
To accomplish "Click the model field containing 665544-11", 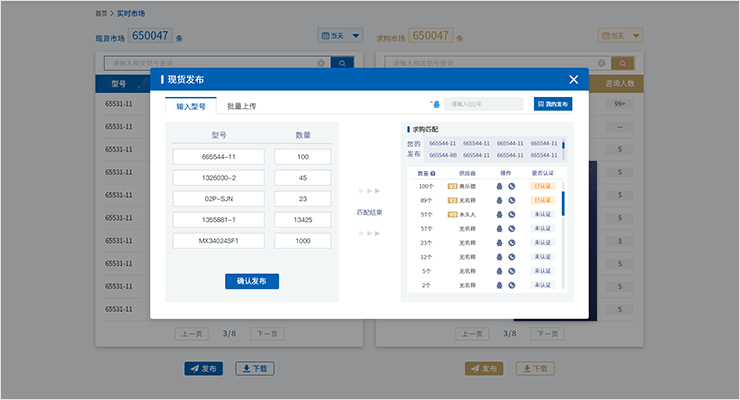I will point(219,157).
